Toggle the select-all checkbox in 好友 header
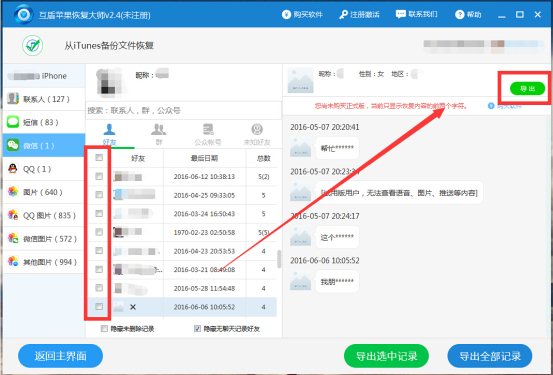The width and height of the screenshot is (553, 375). tap(99, 157)
